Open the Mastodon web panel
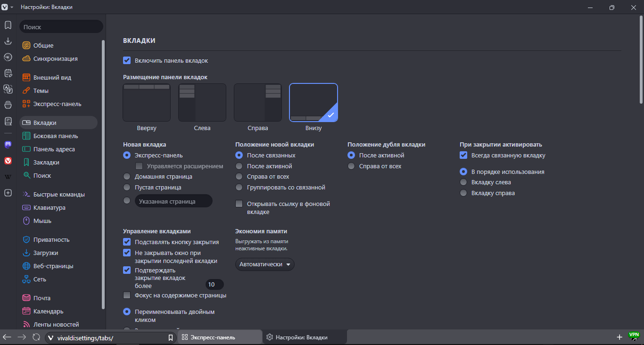This screenshot has height=345, width=644. (8, 145)
